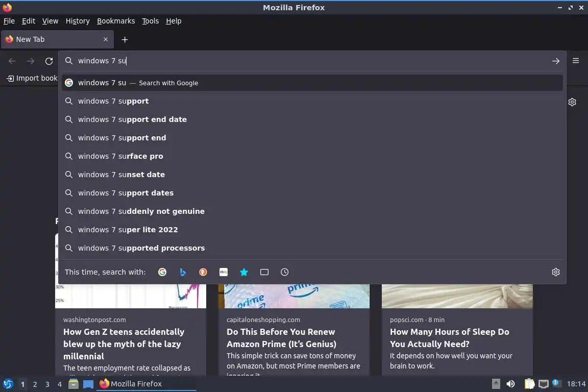Open the File menu
The width and height of the screenshot is (588, 392).
point(9,21)
